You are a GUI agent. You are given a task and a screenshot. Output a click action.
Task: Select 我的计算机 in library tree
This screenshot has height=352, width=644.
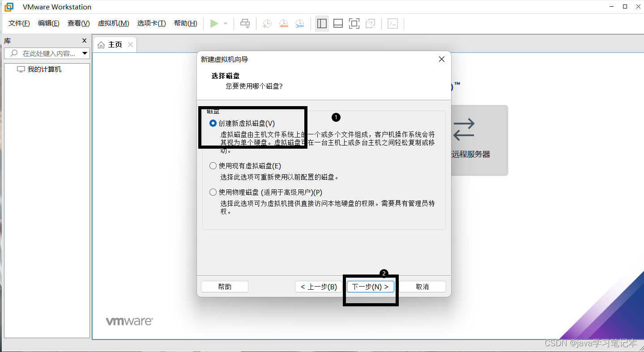point(44,69)
